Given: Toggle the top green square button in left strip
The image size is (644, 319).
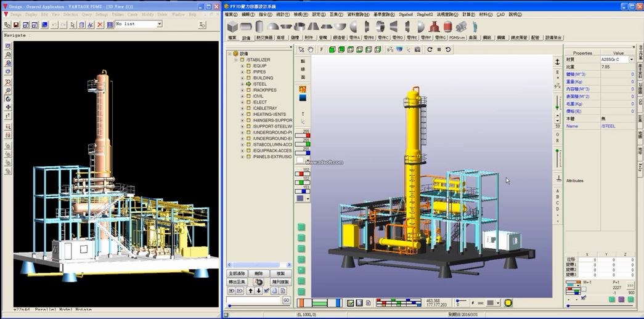Looking at the screenshot, I should (x=301, y=227).
